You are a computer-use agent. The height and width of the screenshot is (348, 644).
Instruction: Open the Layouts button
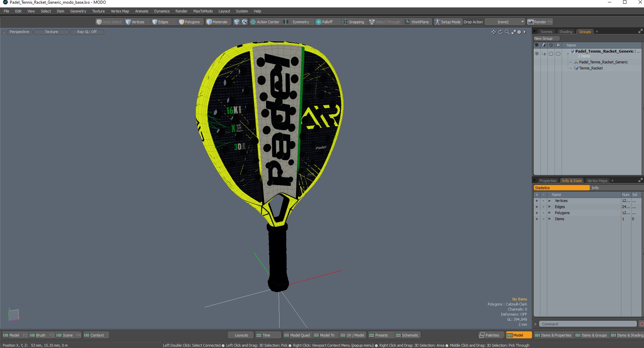pos(241,335)
